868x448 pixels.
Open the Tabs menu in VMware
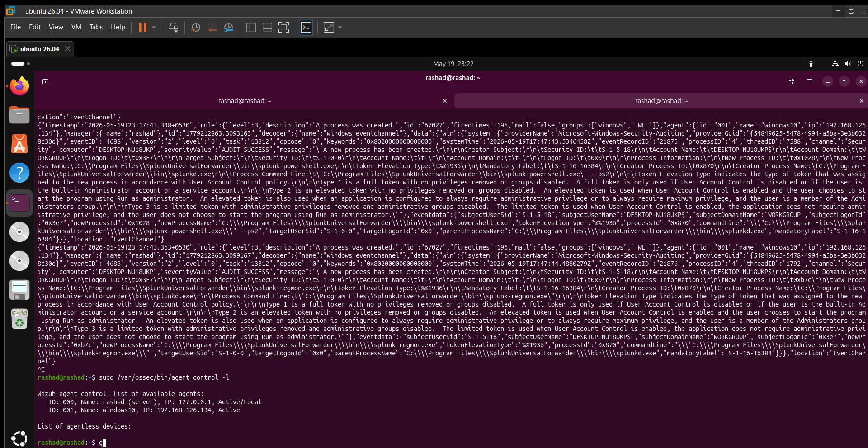[x=96, y=27]
